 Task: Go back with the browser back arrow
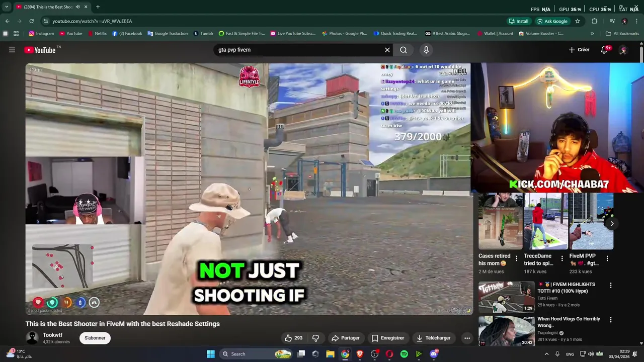tap(7, 21)
